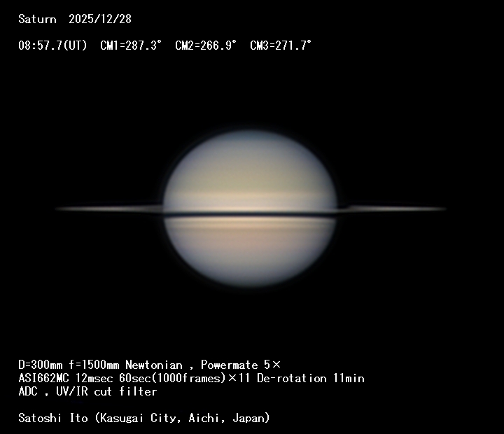Click Saturn's lower hemisphere
This screenshot has width=504, height=434.
tap(250, 252)
